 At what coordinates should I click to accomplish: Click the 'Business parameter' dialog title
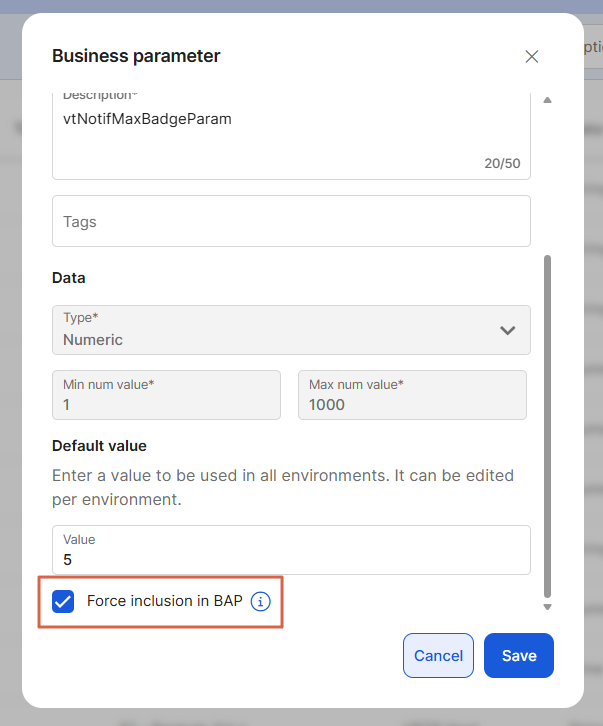[x=136, y=56]
